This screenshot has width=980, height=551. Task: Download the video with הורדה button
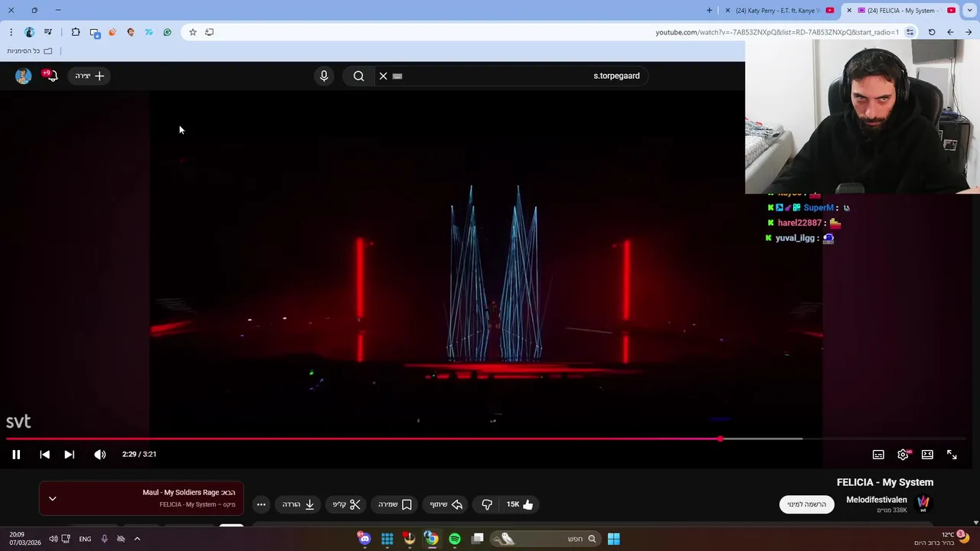point(299,504)
